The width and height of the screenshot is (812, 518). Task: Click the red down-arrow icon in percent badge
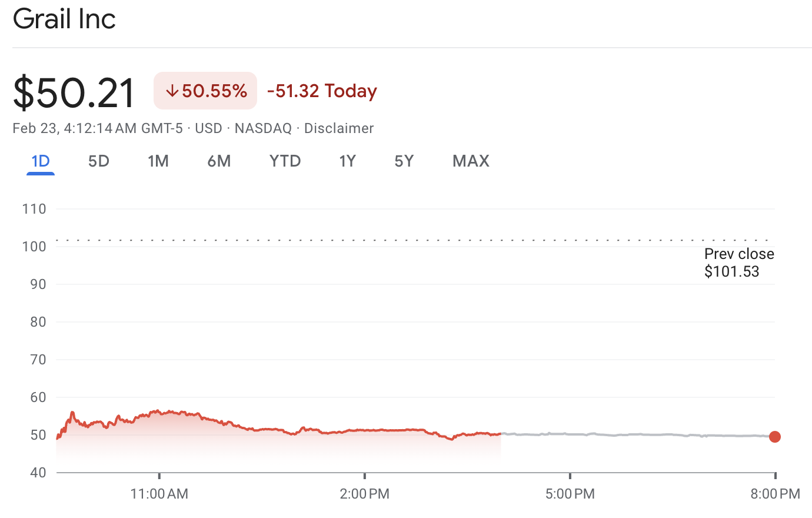tap(172, 91)
